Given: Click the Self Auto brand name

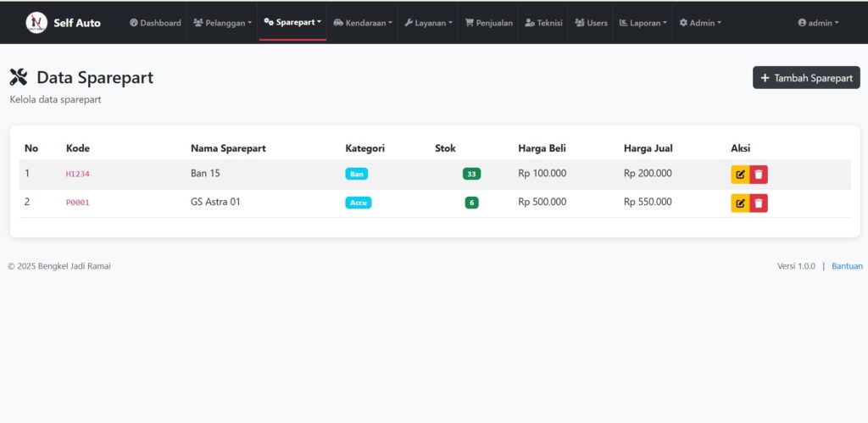Looking at the screenshot, I should click(x=77, y=23).
